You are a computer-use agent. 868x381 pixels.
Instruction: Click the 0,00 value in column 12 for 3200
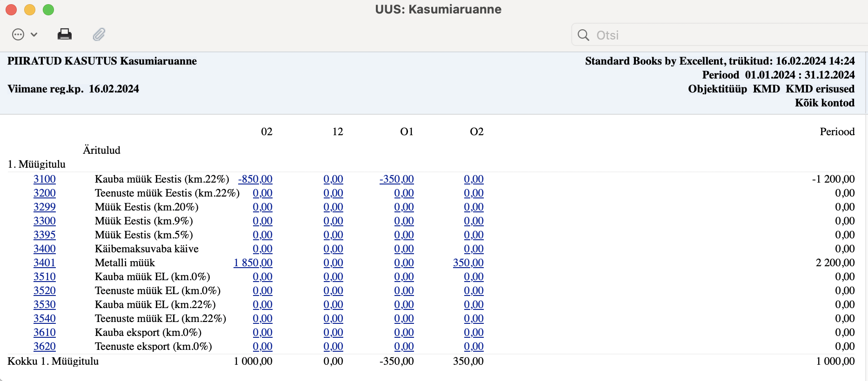[x=334, y=193]
